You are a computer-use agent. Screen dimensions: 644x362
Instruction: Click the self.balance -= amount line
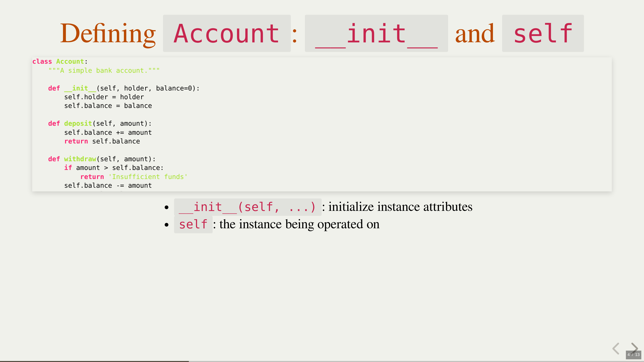click(108, 185)
